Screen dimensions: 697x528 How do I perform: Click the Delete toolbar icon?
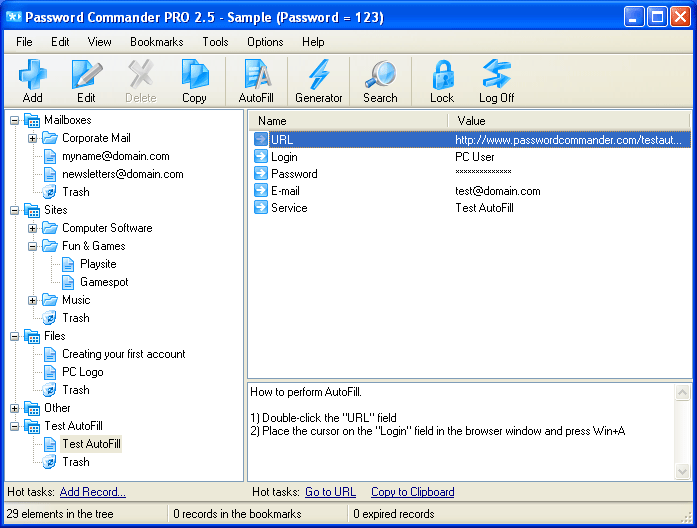140,74
